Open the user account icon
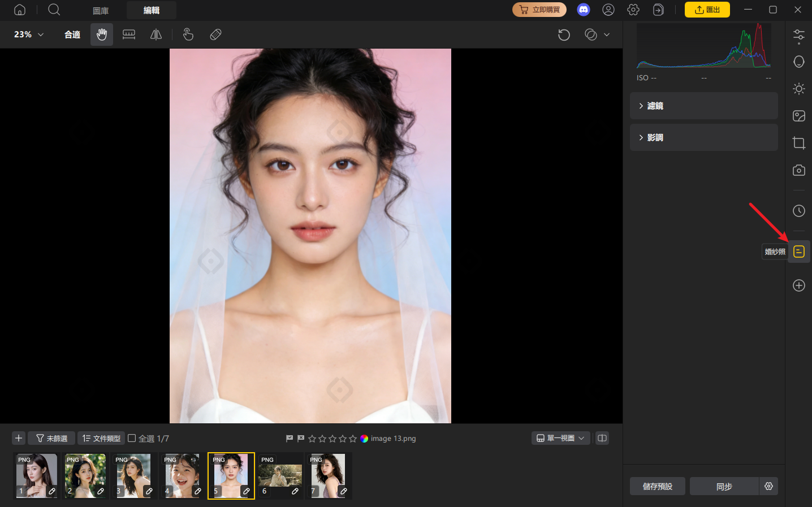 (x=608, y=10)
